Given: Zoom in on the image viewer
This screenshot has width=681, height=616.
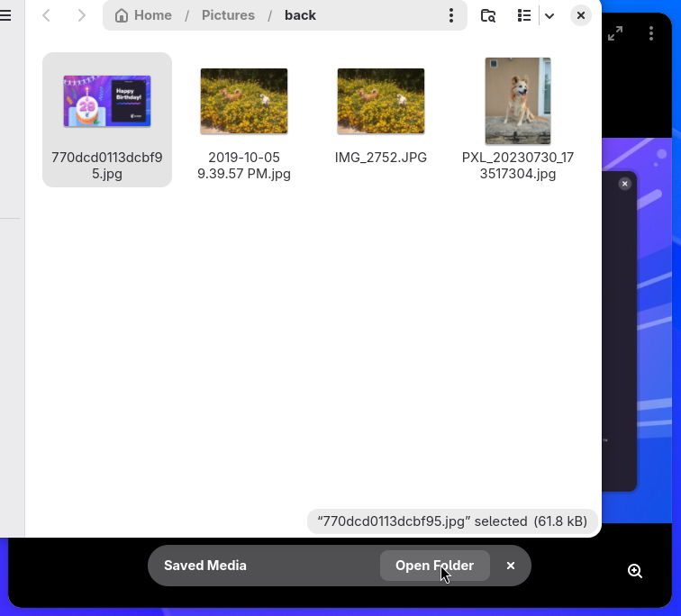Looking at the screenshot, I should coord(635,571).
